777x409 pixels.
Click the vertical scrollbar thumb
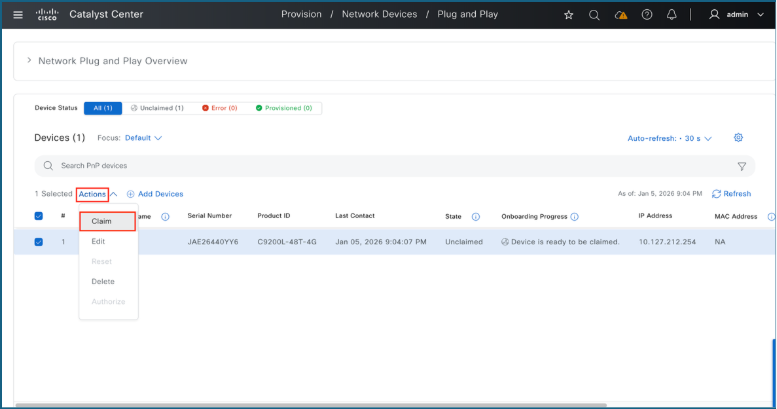pos(774,372)
